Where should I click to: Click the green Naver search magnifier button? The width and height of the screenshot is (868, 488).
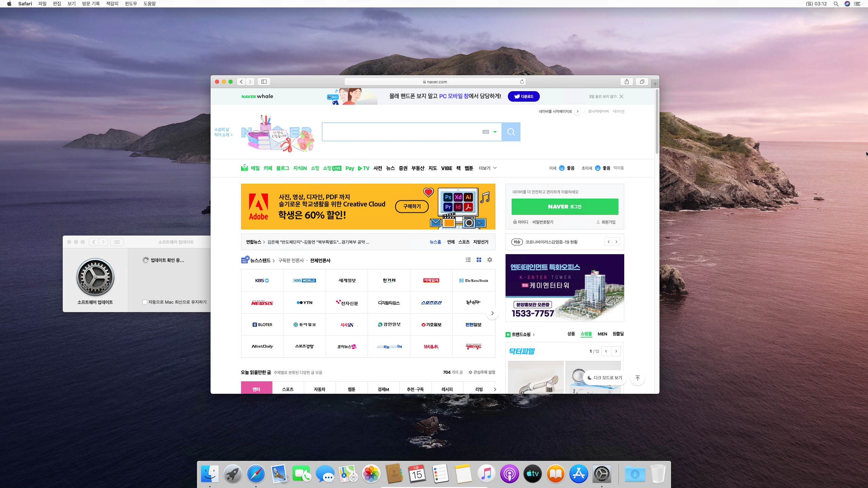pos(511,132)
